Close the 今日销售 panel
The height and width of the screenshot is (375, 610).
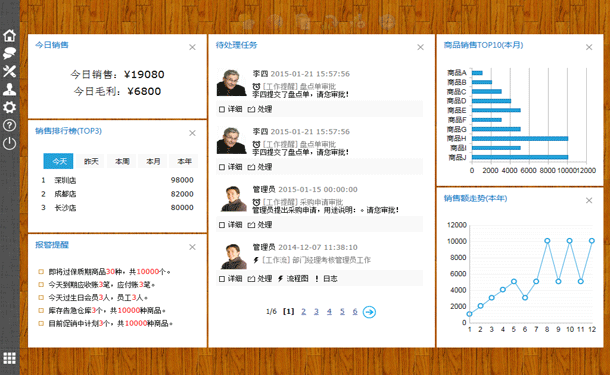click(x=192, y=47)
